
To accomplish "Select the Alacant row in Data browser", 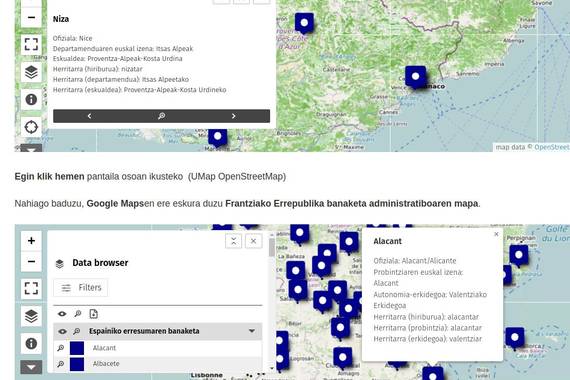I will point(157,348).
